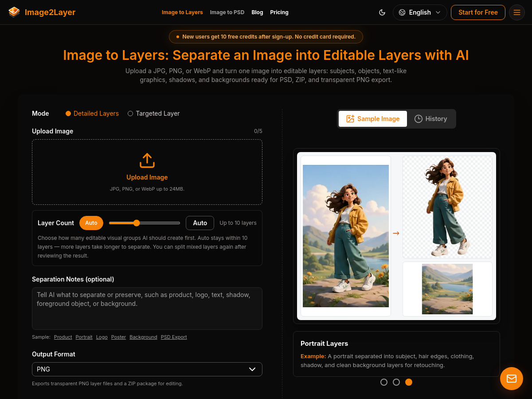Screen dimensions: 532x399
Task: Click 'Portrait Layers' heading
Action: pyautogui.click(x=325, y=344)
